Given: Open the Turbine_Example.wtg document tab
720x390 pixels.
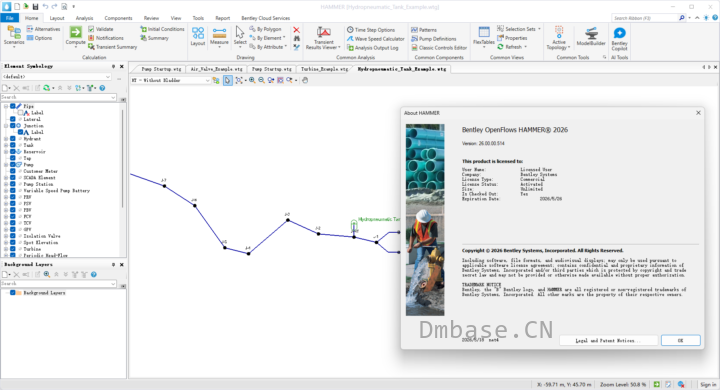Looking at the screenshot, I should (325, 69).
